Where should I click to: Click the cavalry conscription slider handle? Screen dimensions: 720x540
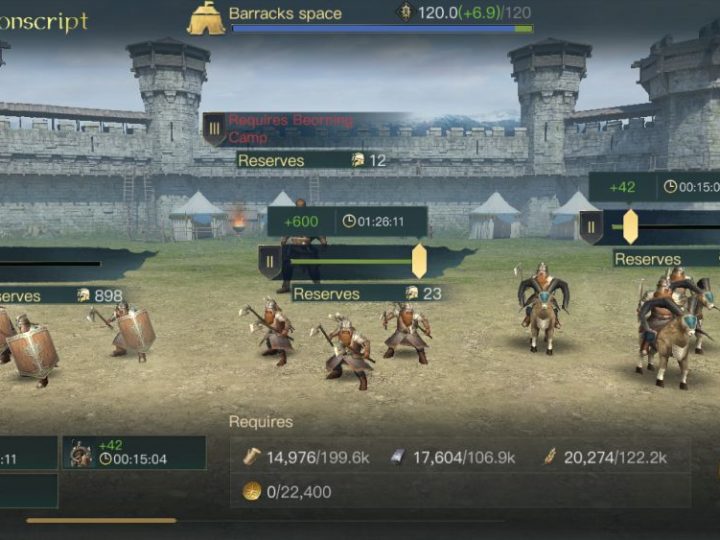coord(630,227)
